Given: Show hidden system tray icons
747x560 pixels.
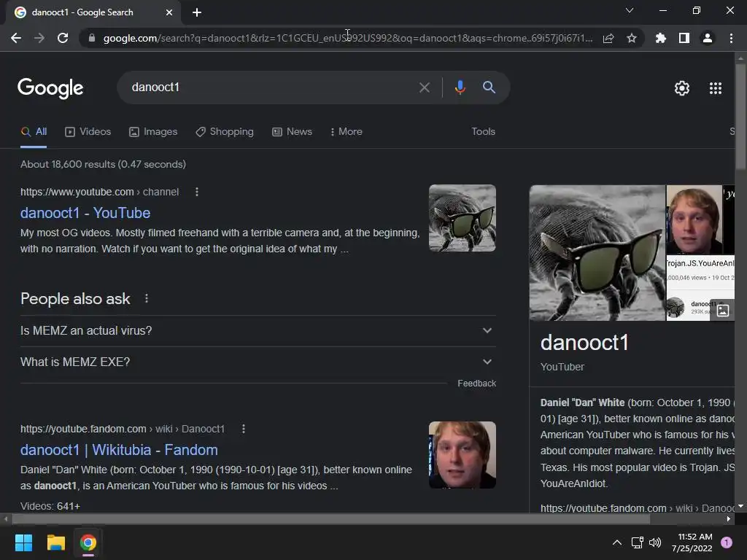Looking at the screenshot, I should 616,542.
